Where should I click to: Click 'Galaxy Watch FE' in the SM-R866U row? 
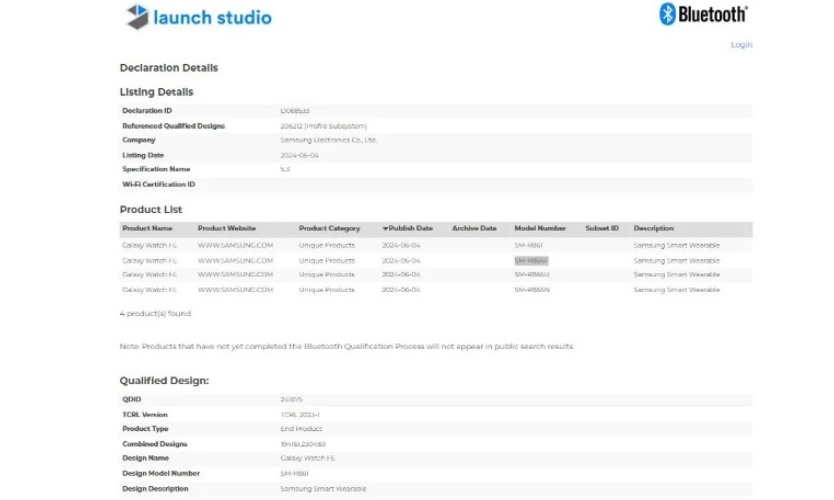[x=149, y=274]
